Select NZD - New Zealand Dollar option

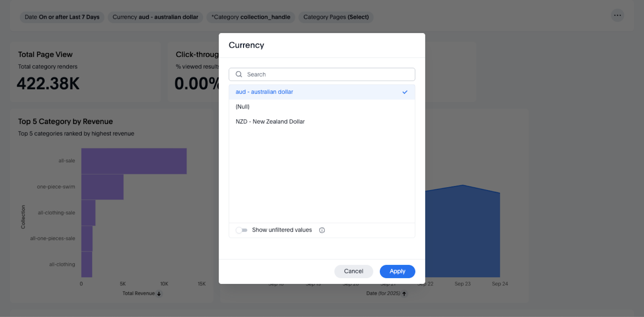tap(270, 122)
